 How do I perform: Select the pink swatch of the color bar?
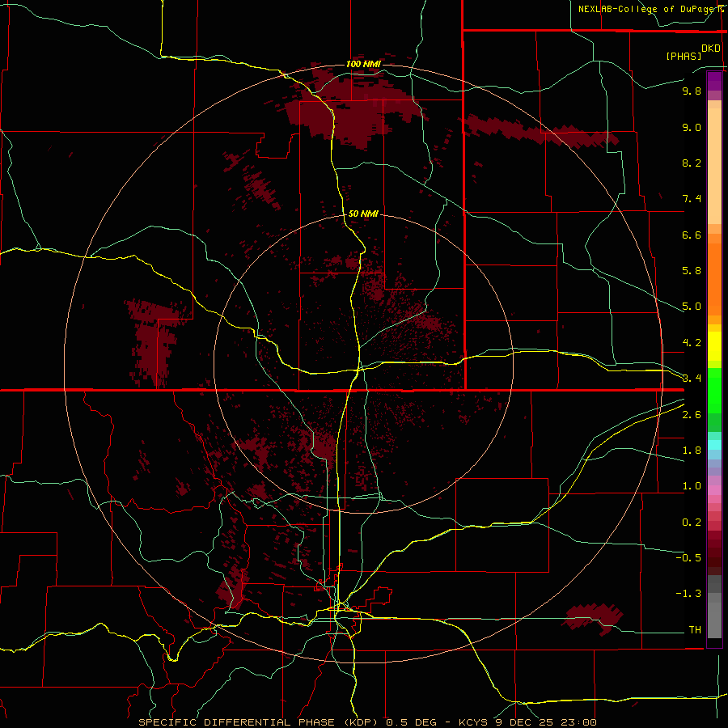(714, 490)
